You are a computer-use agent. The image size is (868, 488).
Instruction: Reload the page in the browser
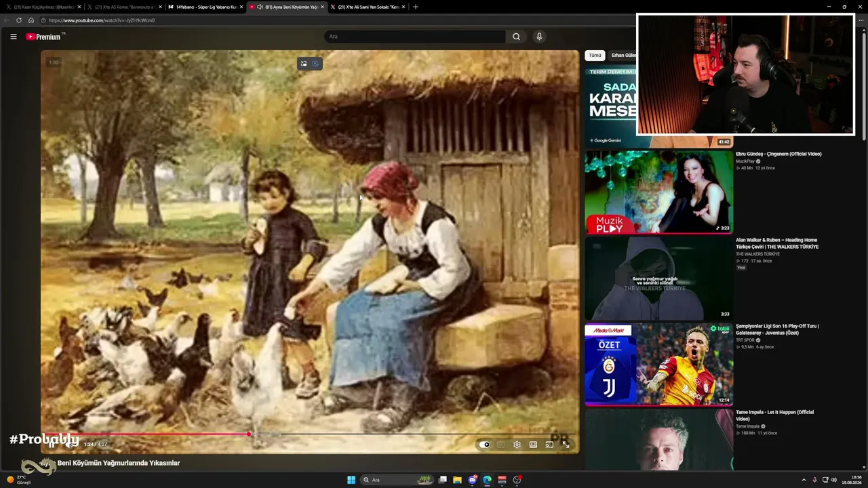tap(19, 20)
